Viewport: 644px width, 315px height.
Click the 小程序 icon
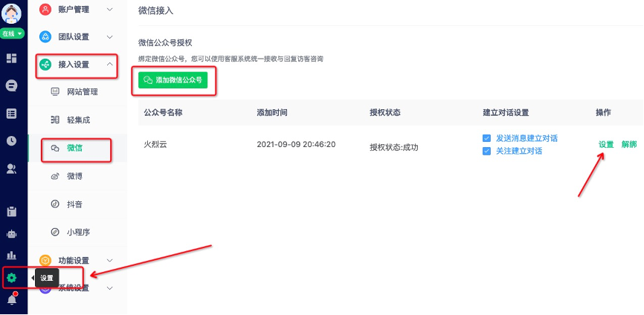55,232
